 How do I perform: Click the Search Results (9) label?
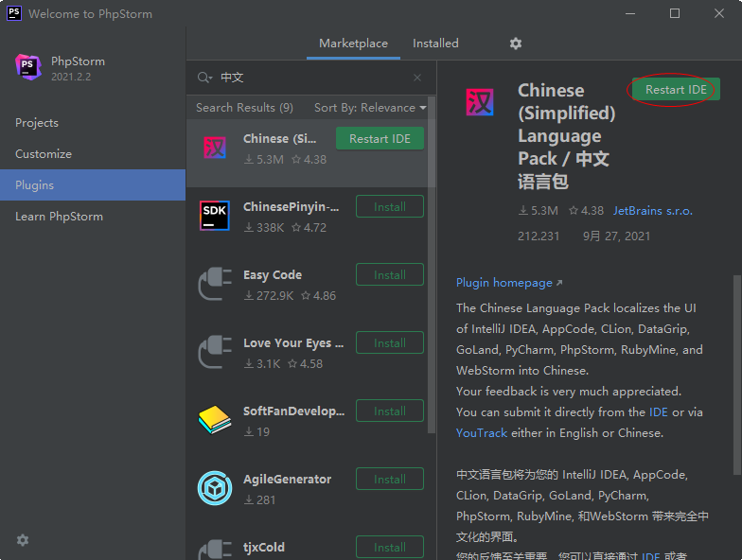(244, 108)
